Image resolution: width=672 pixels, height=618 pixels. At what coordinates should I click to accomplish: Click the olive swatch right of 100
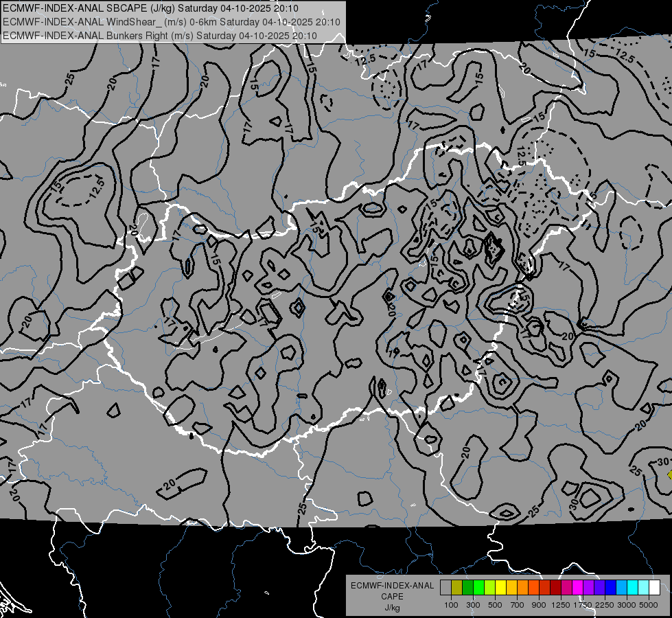click(457, 588)
